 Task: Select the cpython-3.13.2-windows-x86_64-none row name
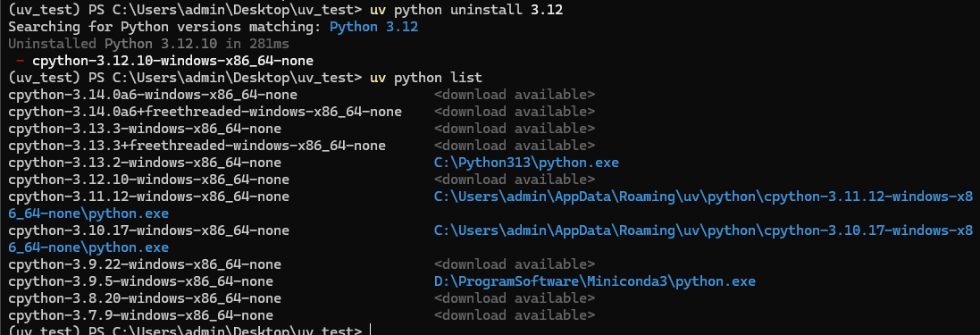[145, 163]
